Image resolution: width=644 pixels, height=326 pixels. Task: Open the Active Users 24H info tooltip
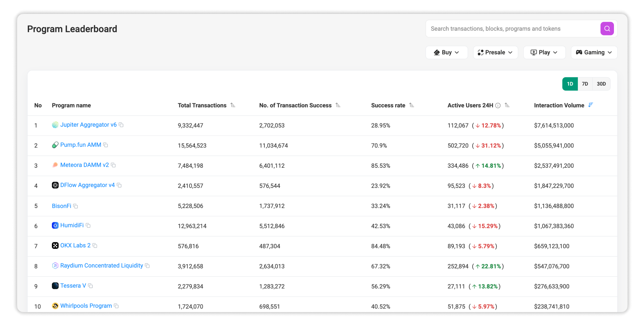(x=498, y=105)
